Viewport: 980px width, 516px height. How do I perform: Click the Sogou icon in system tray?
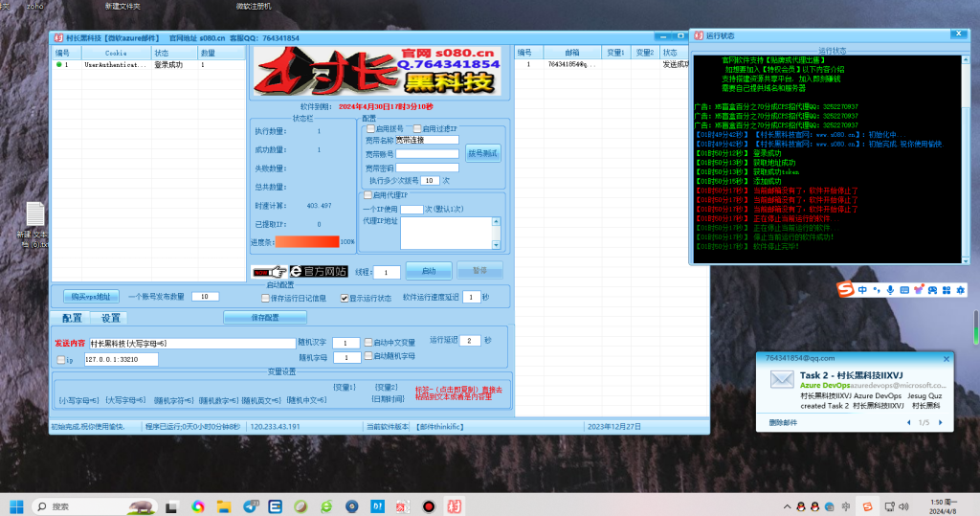[x=867, y=506]
